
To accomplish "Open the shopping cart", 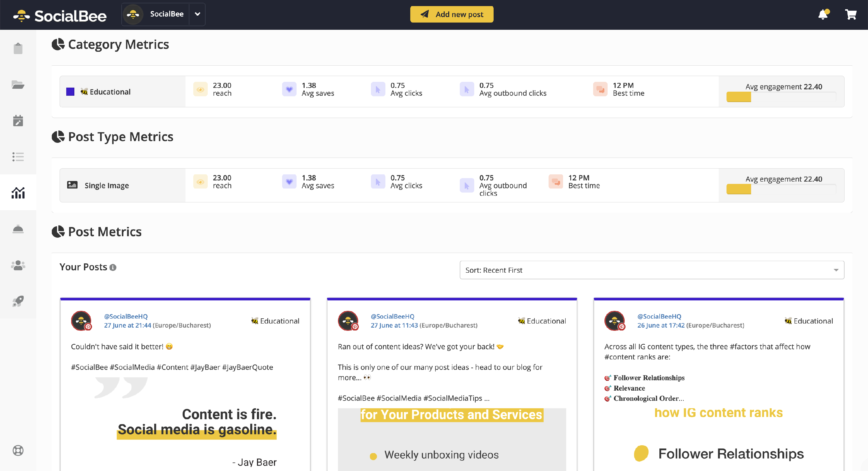I will 850,14.
